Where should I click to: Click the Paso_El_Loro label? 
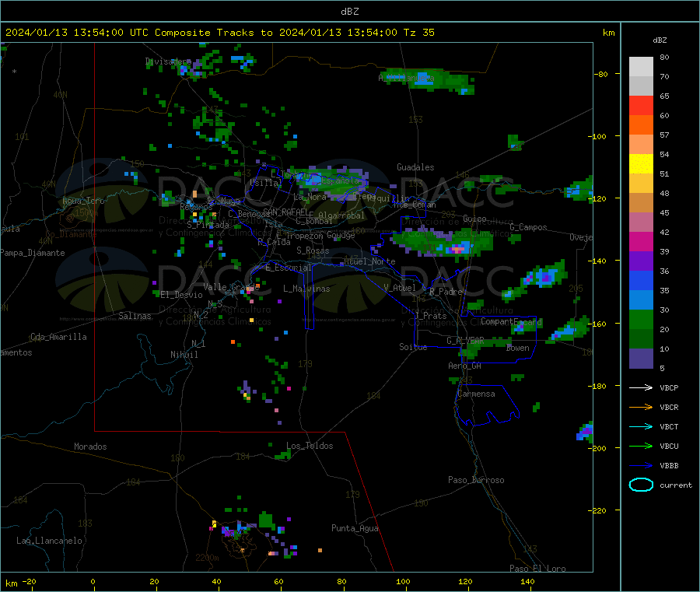point(537,569)
